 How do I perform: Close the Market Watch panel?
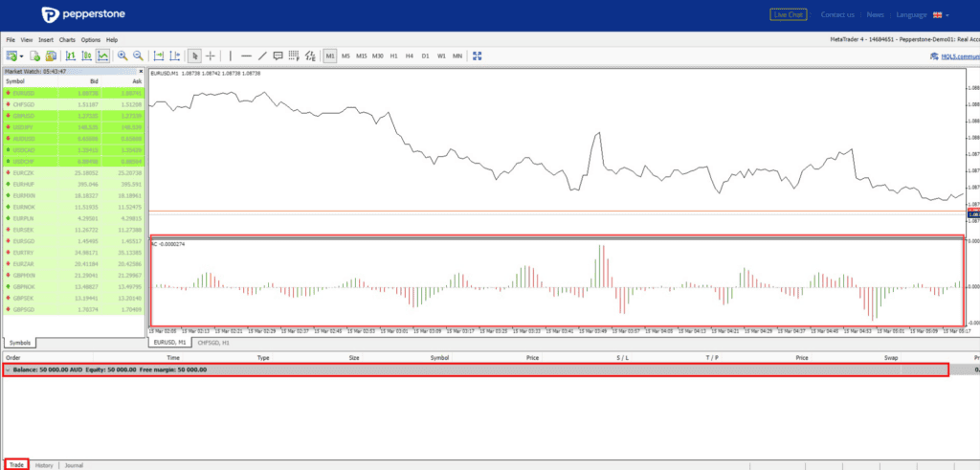[142, 72]
